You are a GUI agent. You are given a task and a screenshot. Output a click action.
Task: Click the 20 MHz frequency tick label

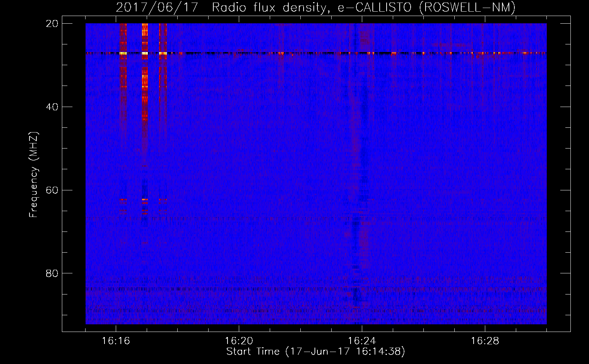[52, 24]
